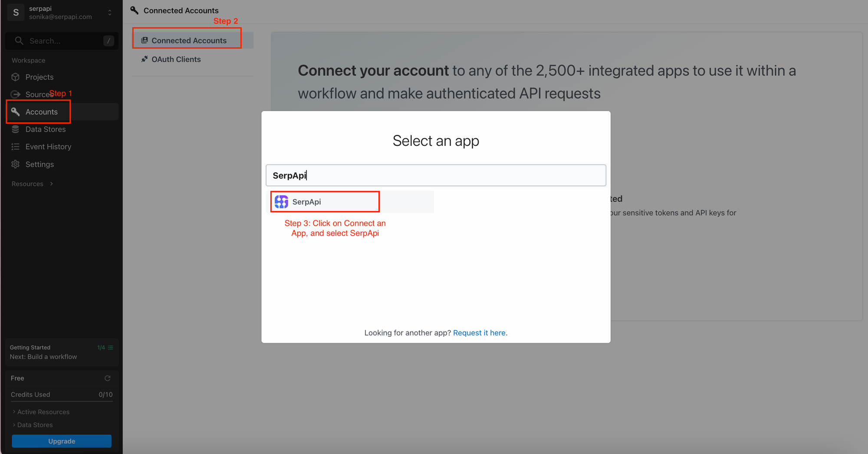The height and width of the screenshot is (454, 868).
Task: Click the Accounts key icon
Action: 16,112
